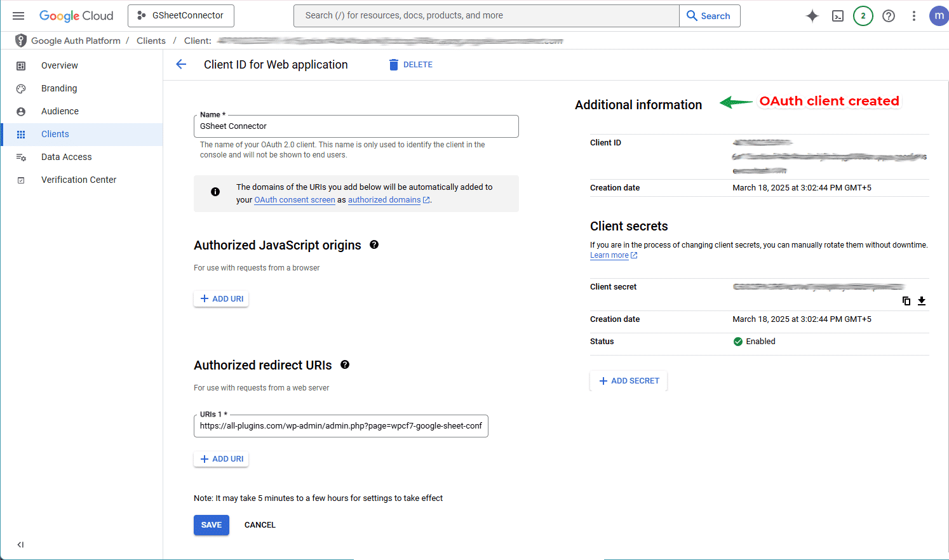Open help for Authorized redirect URIs

[x=345, y=364]
